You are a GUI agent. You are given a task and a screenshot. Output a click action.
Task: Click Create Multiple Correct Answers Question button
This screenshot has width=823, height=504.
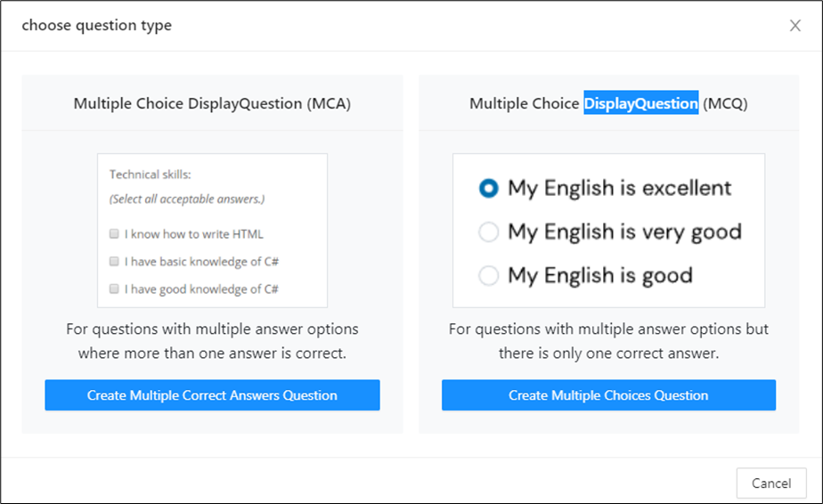point(212,395)
